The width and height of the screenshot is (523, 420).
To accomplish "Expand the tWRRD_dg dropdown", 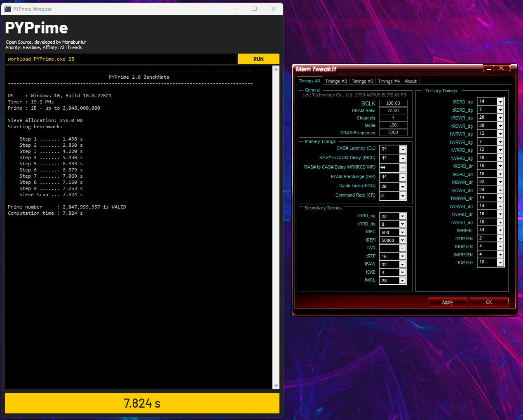I will tap(500, 158).
